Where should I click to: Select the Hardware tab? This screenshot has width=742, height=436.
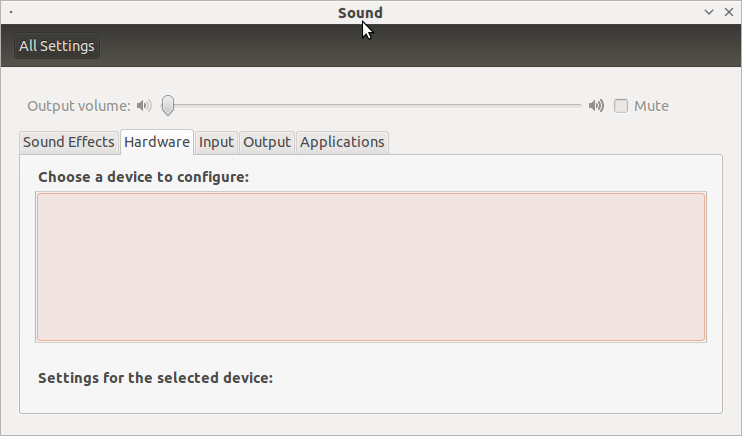pos(157,142)
